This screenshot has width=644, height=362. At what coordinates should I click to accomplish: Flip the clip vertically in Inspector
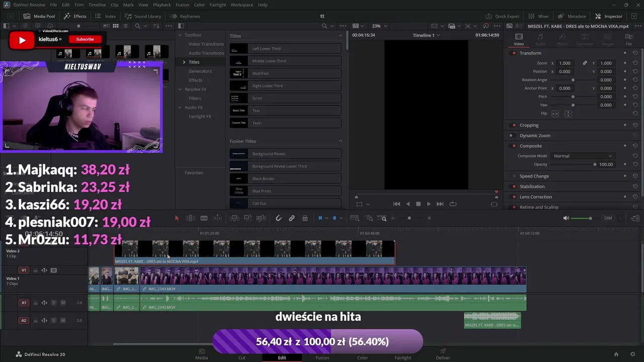(568, 114)
